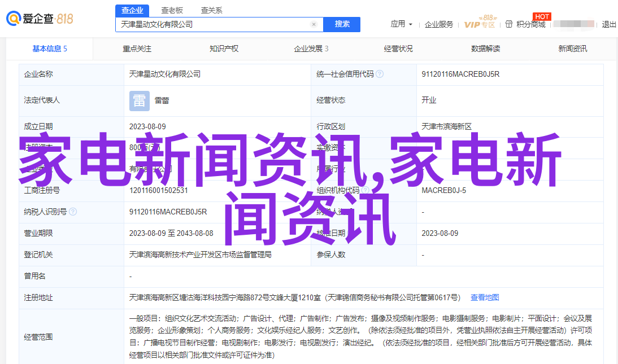The image size is (618, 364).
Task: Clear the search box with the X icon
Action: (x=314, y=24)
